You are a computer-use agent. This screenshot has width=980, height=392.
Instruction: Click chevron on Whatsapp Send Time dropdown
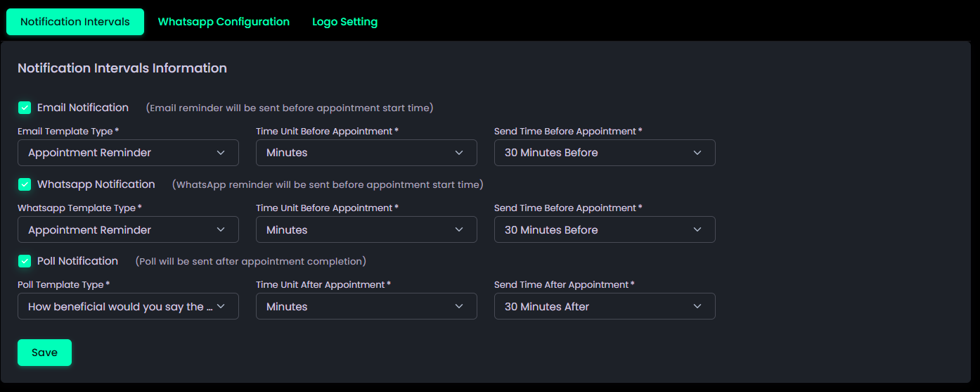697,229
